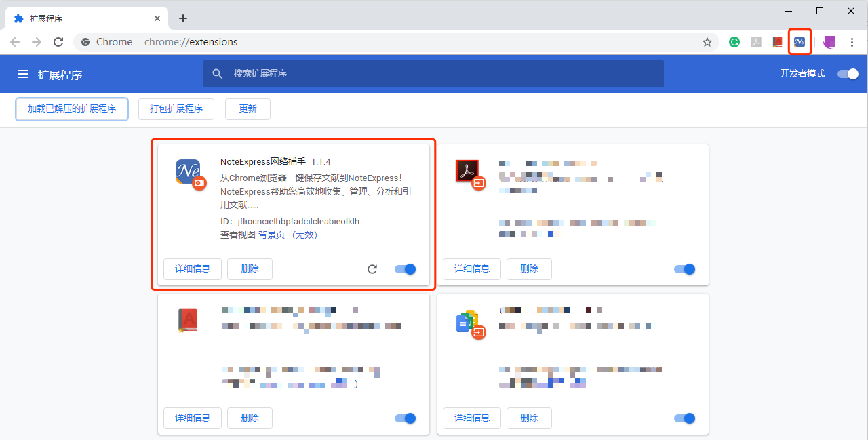Open 详细信息 for red book extension
The width and height of the screenshot is (868, 440).
(x=193, y=418)
